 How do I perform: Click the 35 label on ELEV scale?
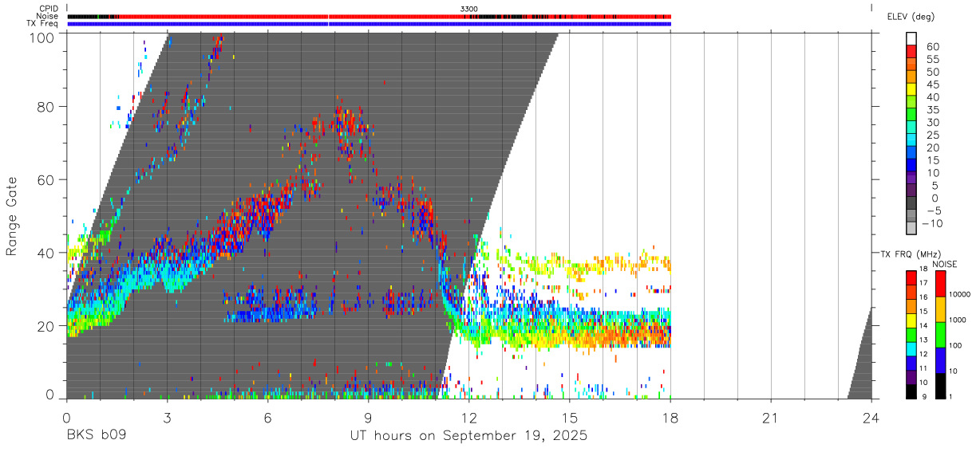pyautogui.click(x=931, y=110)
